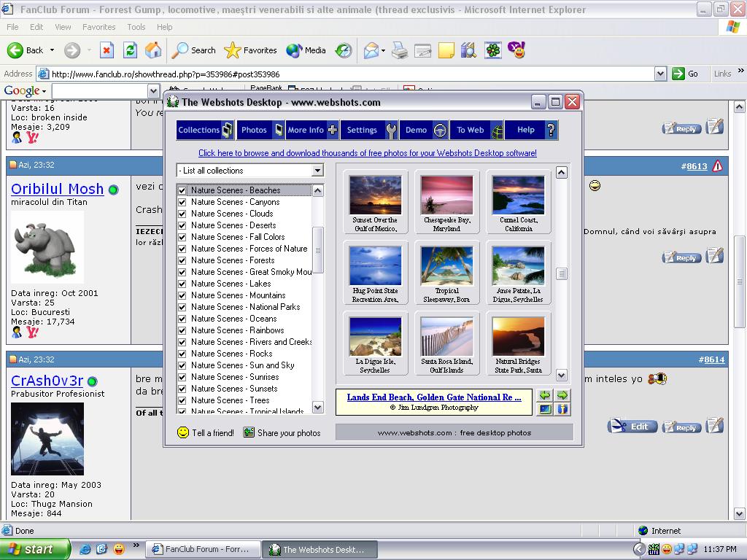Go back with the green Back arrow
Screen dimensions: 747x560
click(26, 50)
